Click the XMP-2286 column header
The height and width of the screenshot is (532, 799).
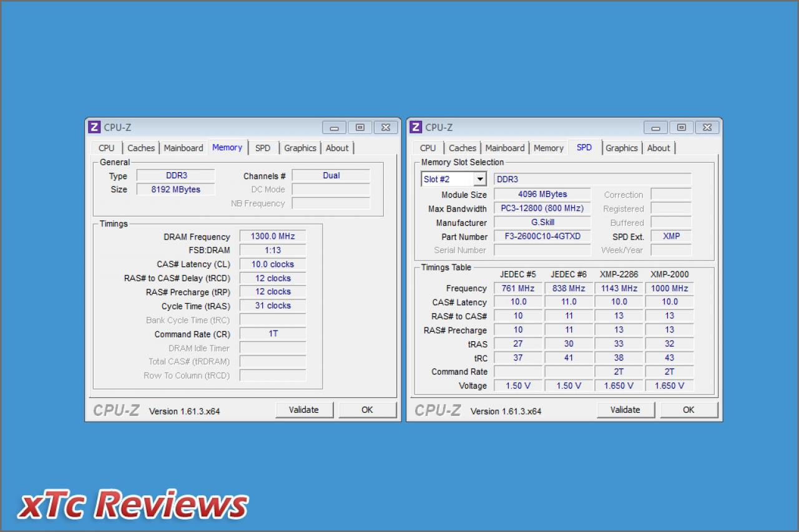[x=619, y=274]
